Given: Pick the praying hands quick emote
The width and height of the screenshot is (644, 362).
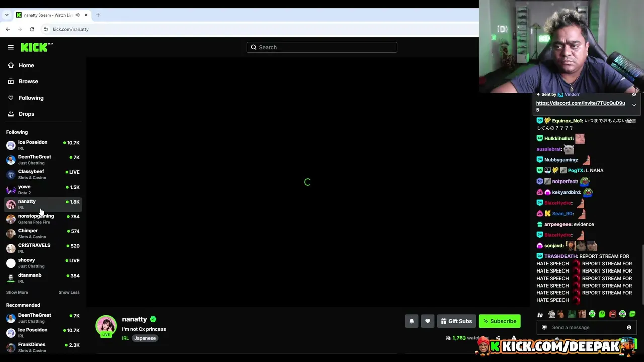Looking at the screenshot, I should coord(540,315).
